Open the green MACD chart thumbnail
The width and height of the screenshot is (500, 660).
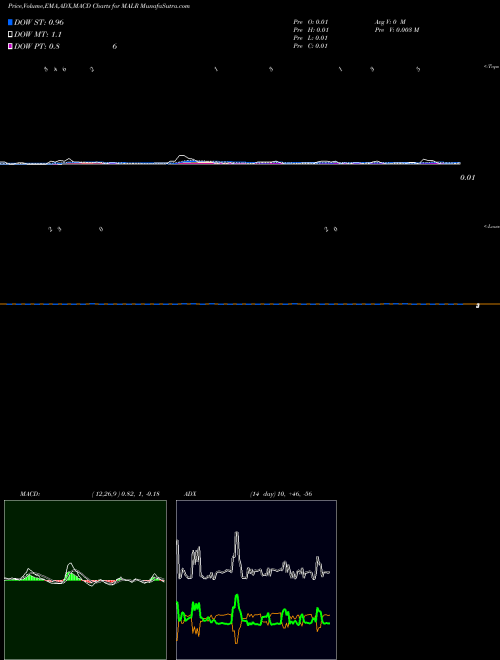click(85, 580)
